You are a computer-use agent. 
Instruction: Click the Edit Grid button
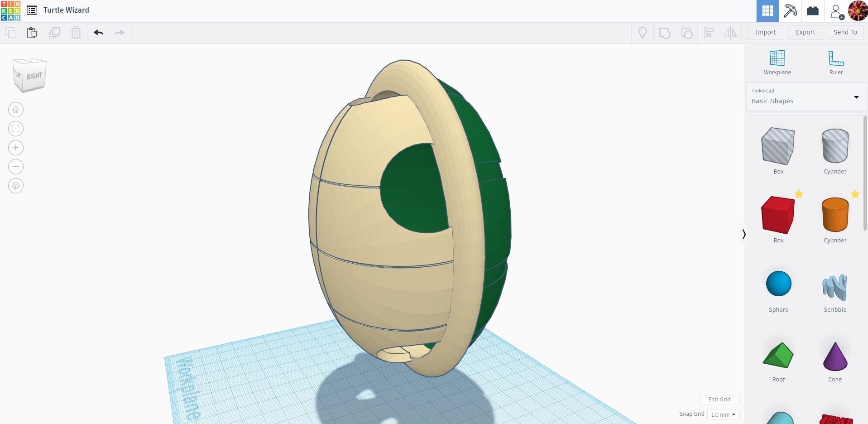click(719, 400)
